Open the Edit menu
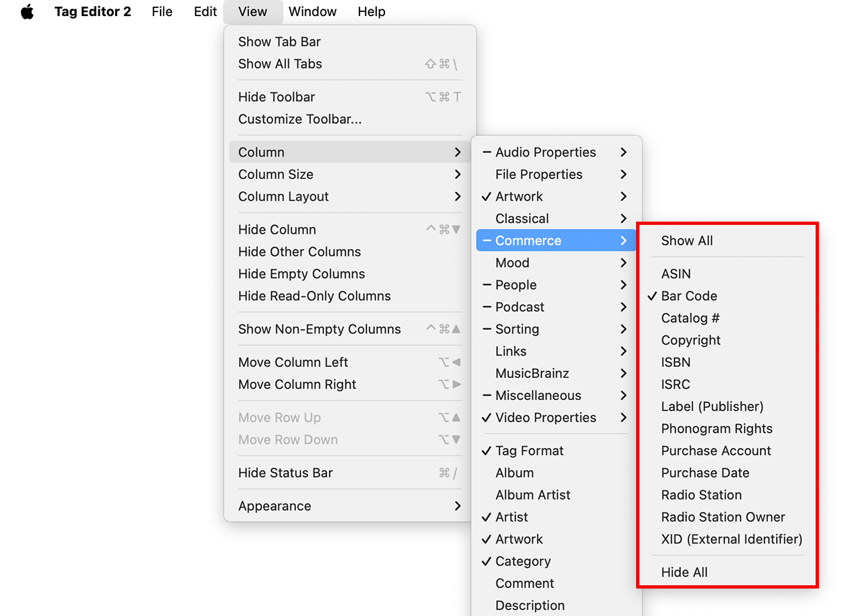Screen dimensions: 845x616 pos(206,11)
